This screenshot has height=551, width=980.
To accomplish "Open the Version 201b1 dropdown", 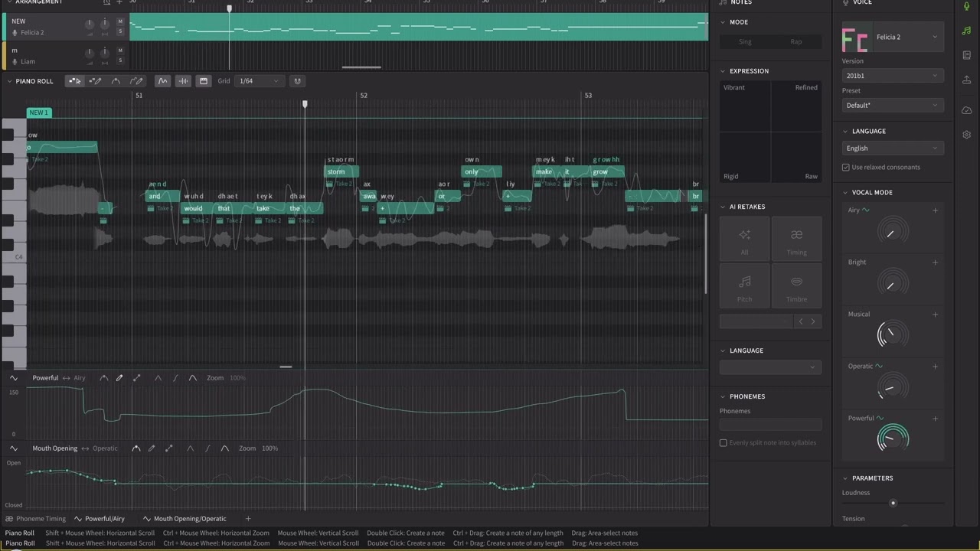I will [893, 76].
